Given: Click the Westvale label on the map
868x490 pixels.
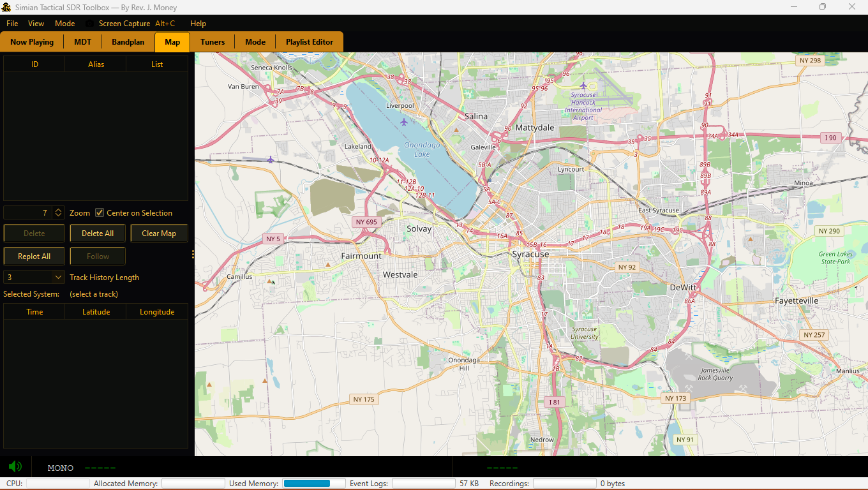Looking at the screenshot, I should pyautogui.click(x=400, y=274).
